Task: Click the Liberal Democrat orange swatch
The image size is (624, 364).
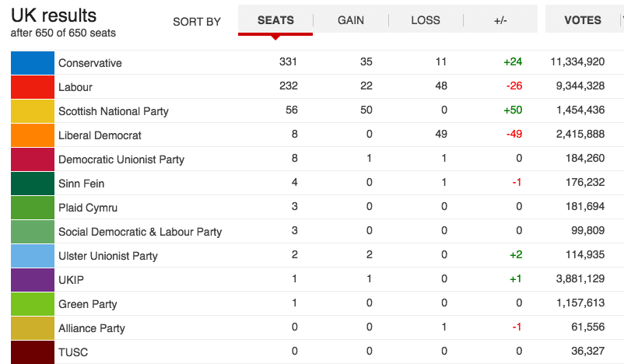Action: coord(33,135)
